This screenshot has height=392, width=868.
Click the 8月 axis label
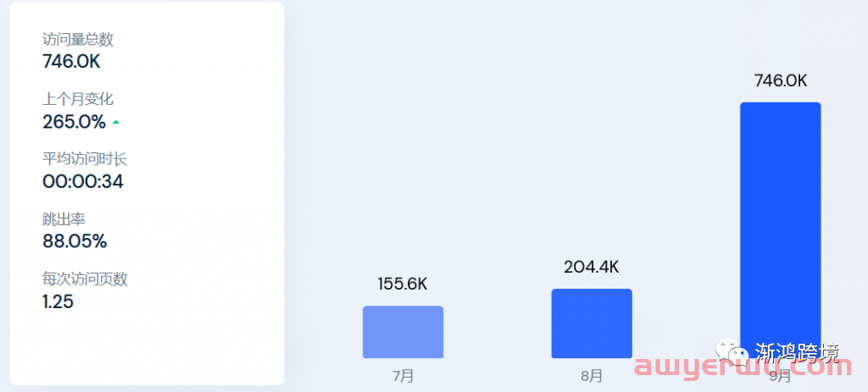click(x=592, y=376)
